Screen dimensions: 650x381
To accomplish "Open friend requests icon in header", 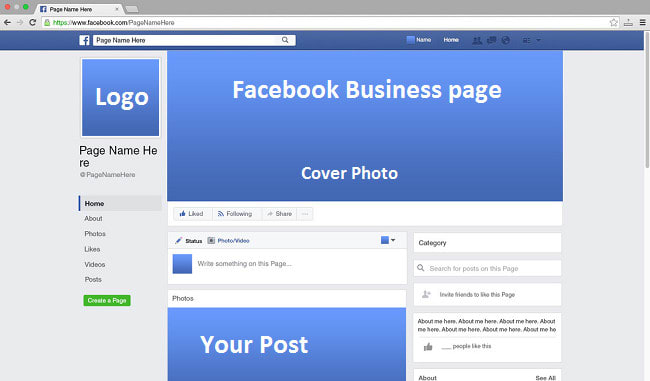I will pyautogui.click(x=477, y=40).
